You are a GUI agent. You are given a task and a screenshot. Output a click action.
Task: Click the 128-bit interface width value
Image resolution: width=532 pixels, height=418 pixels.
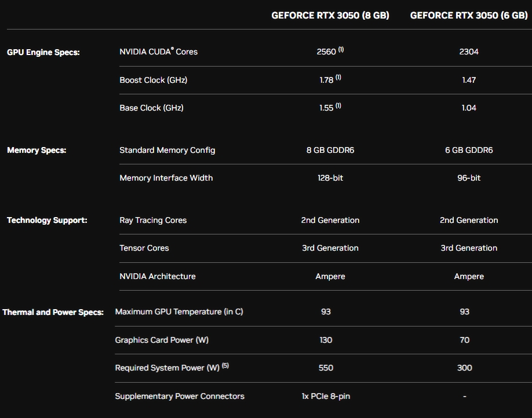pyautogui.click(x=330, y=178)
